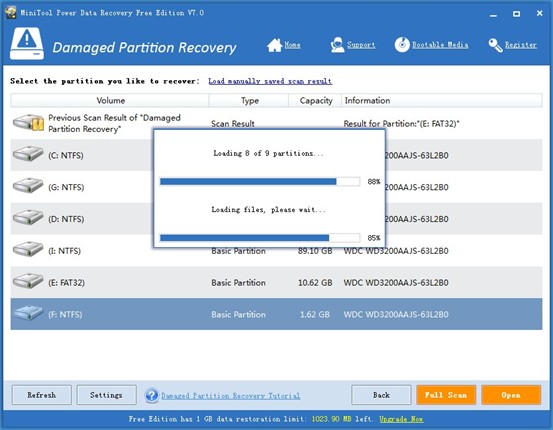Click the 1.62 GB capacity cell

point(315,314)
